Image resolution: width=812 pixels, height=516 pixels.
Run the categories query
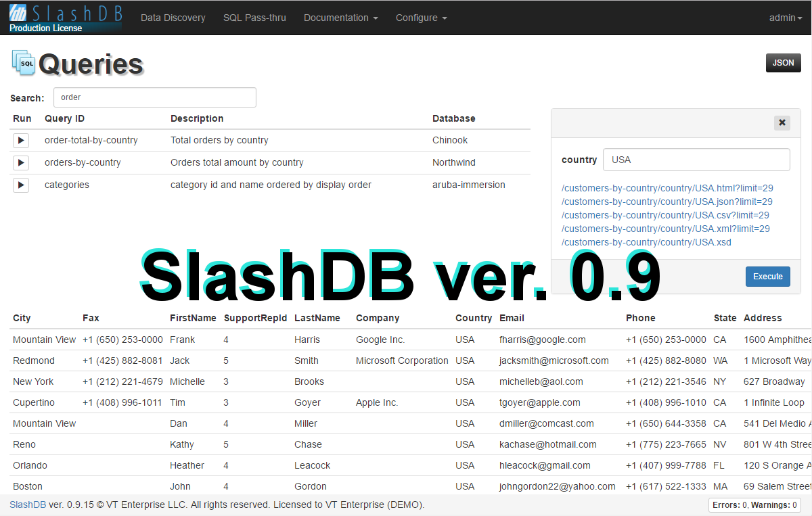[x=21, y=185]
